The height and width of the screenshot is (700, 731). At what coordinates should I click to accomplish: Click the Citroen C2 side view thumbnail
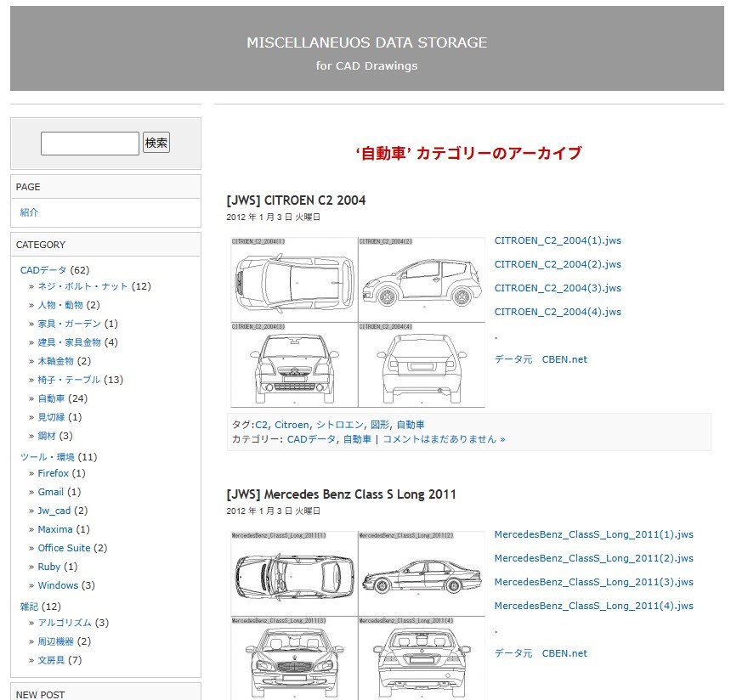(x=422, y=279)
